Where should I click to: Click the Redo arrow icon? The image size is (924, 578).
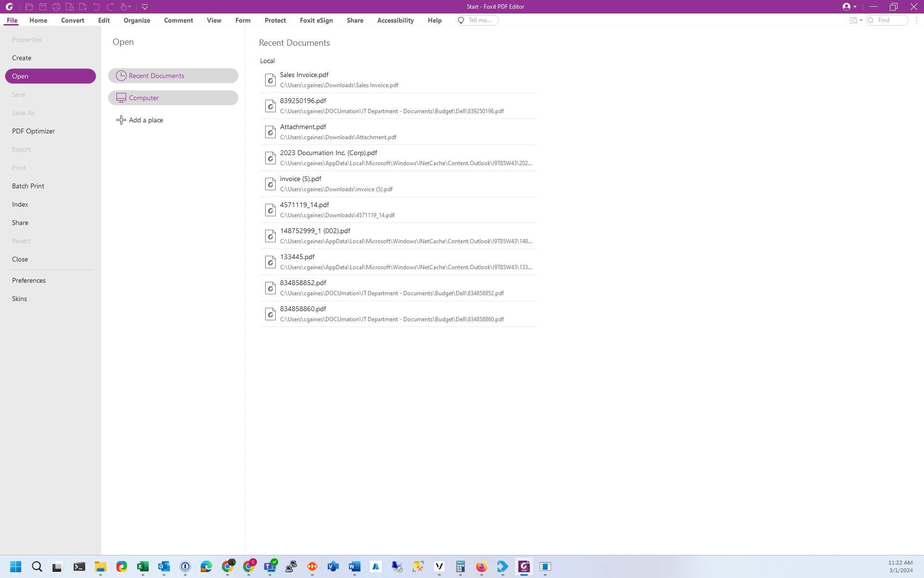110,7
